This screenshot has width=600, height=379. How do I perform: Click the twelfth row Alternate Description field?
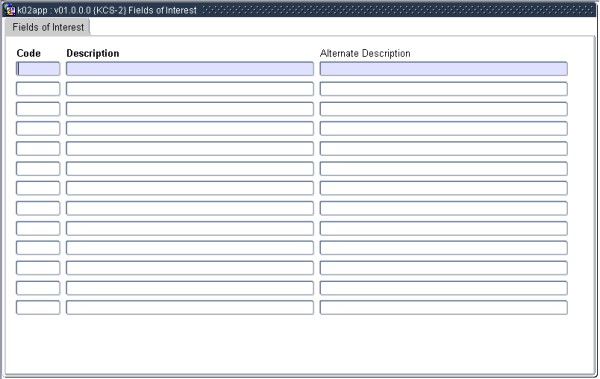pyautogui.click(x=443, y=288)
